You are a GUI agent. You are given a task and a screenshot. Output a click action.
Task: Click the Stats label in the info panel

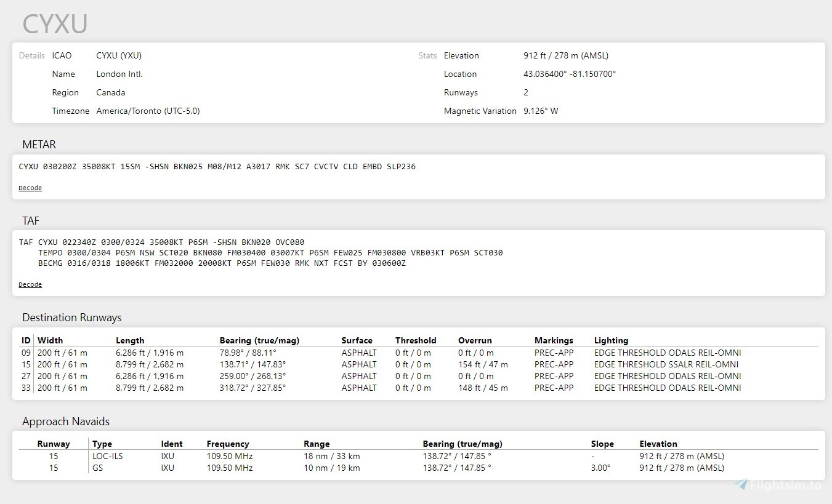pyautogui.click(x=427, y=55)
